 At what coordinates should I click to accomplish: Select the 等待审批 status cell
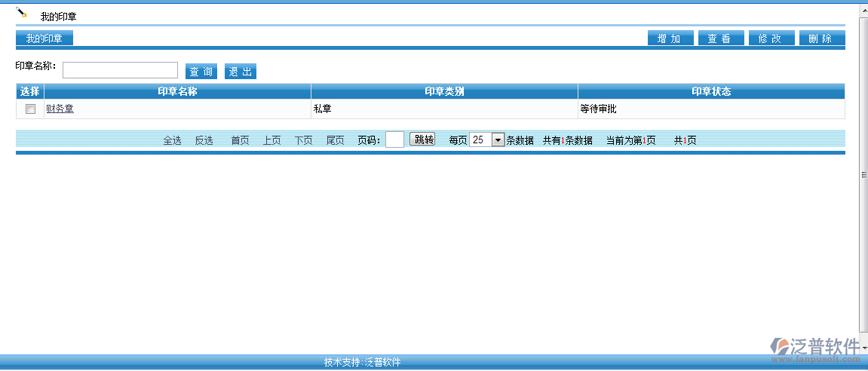click(711, 109)
